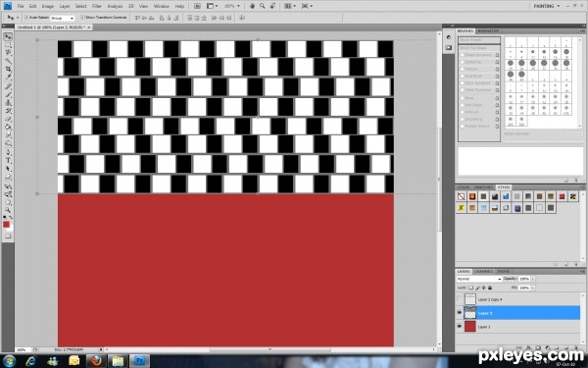The height and width of the screenshot is (368, 588).
Task: Open Firefox from the Windows taskbar
Action: pyautogui.click(x=96, y=361)
